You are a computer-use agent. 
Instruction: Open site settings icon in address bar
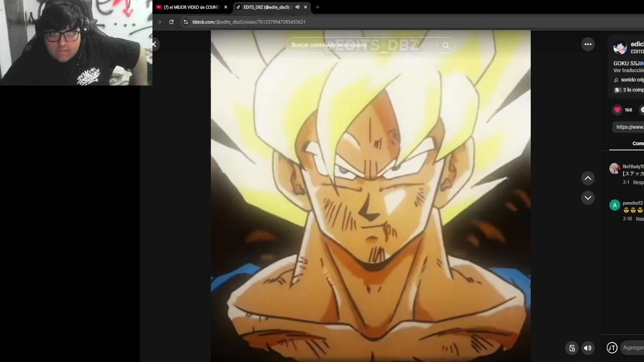click(186, 22)
